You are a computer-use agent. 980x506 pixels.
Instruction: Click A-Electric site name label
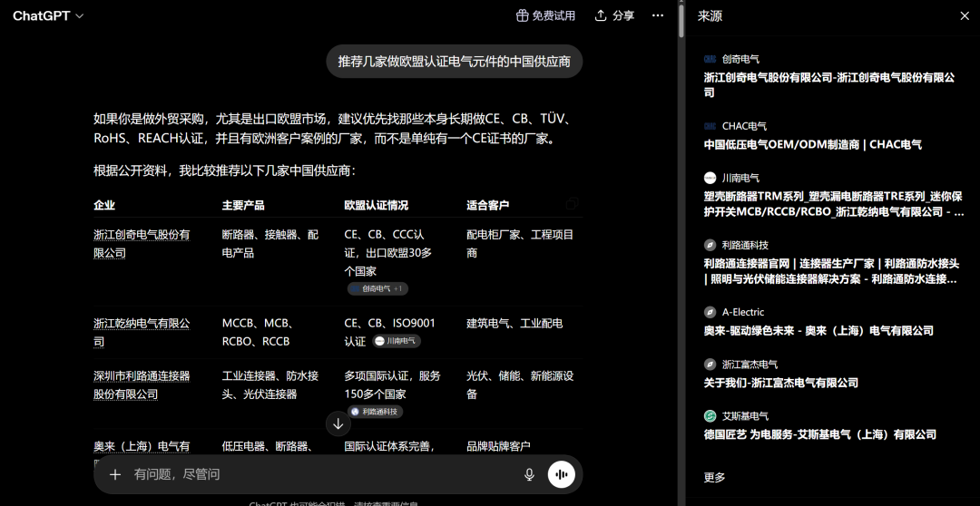[x=743, y=312]
